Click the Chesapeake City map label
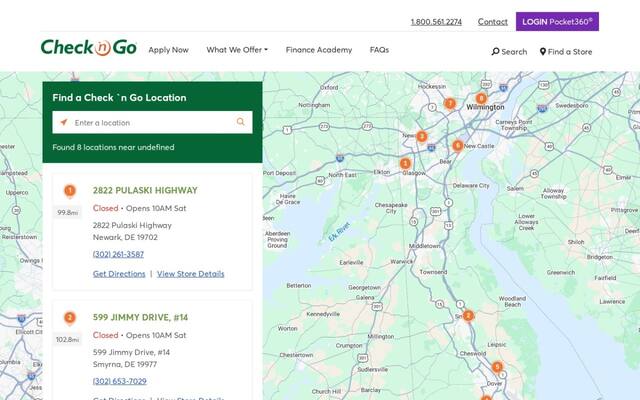The image size is (640, 400). [x=391, y=208]
